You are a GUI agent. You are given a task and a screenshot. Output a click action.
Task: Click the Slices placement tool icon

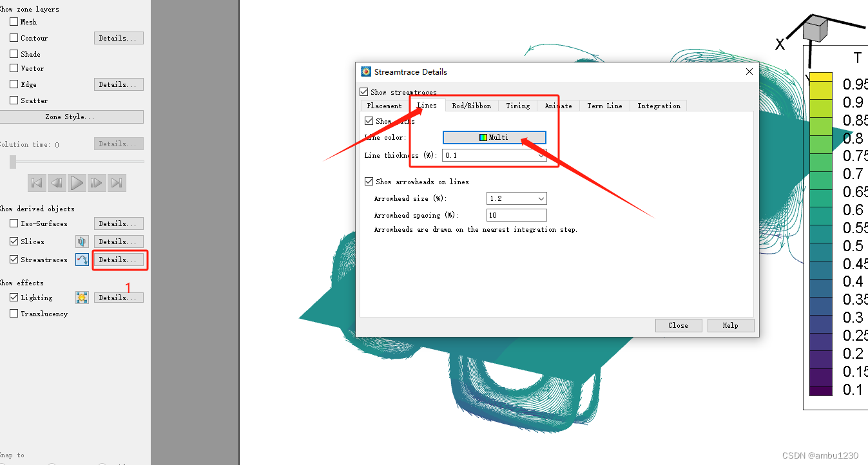click(82, 242)
